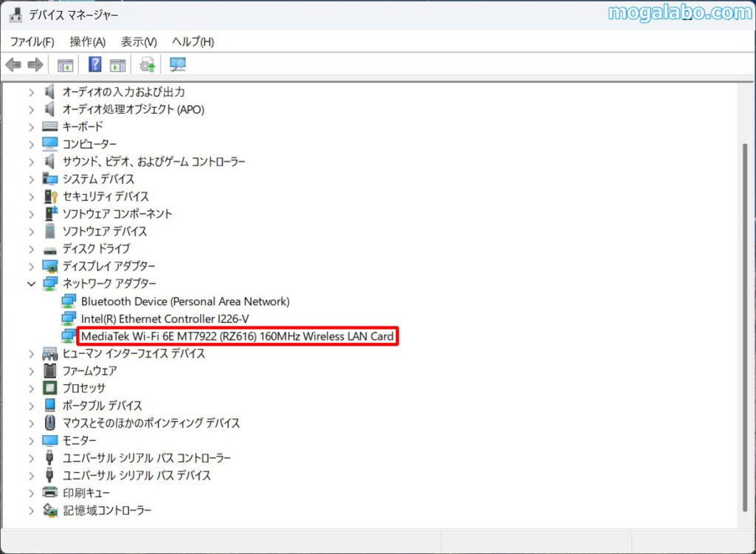Select Bluetooth Device (Personal Area Network)

185,301
